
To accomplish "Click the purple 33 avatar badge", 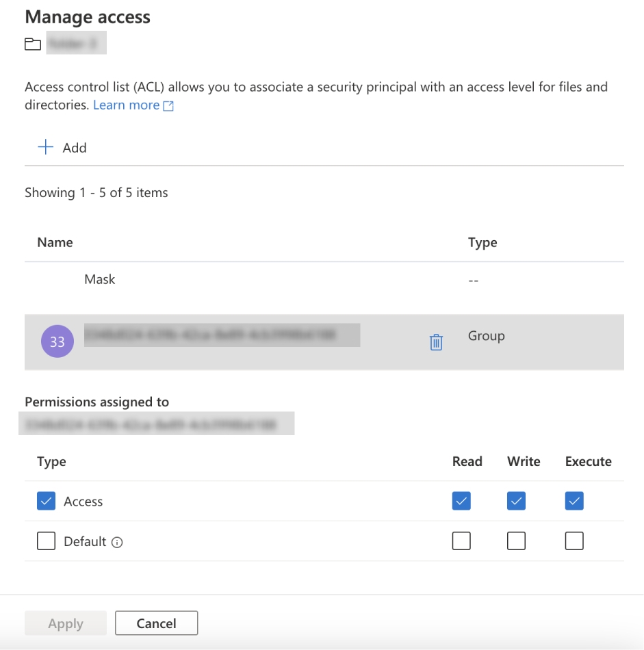I will tap(57, 342).
